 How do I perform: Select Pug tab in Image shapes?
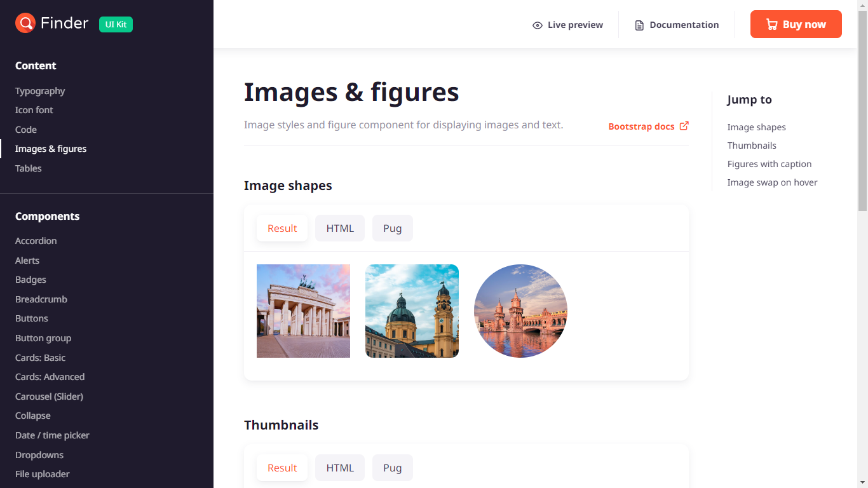click(x=393, y=228)
